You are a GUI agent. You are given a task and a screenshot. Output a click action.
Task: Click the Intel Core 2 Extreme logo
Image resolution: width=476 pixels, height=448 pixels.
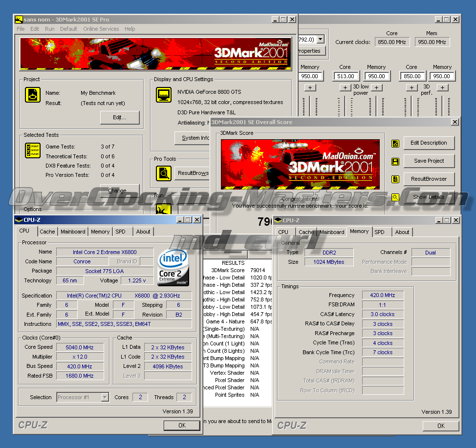(173, 268)
